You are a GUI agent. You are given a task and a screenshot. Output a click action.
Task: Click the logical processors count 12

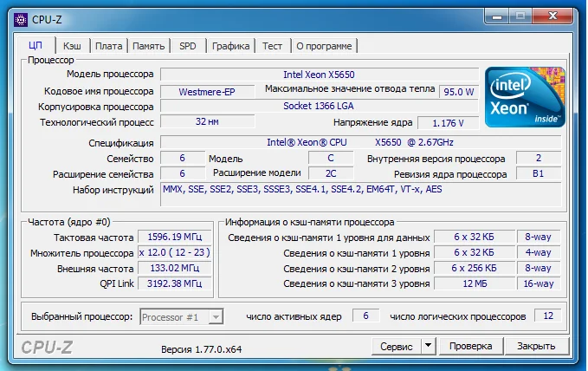point(548,316)
